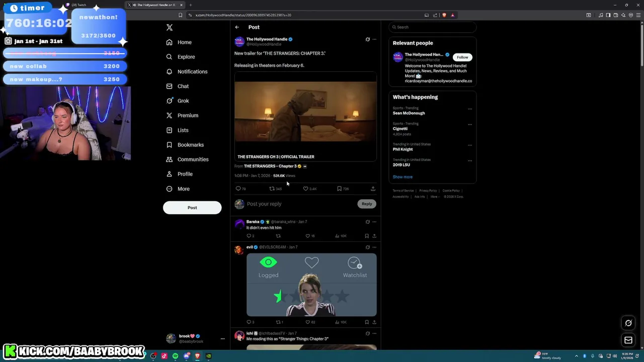
Task: Open more options for Phil Knight trend
Action: (470, 145)
